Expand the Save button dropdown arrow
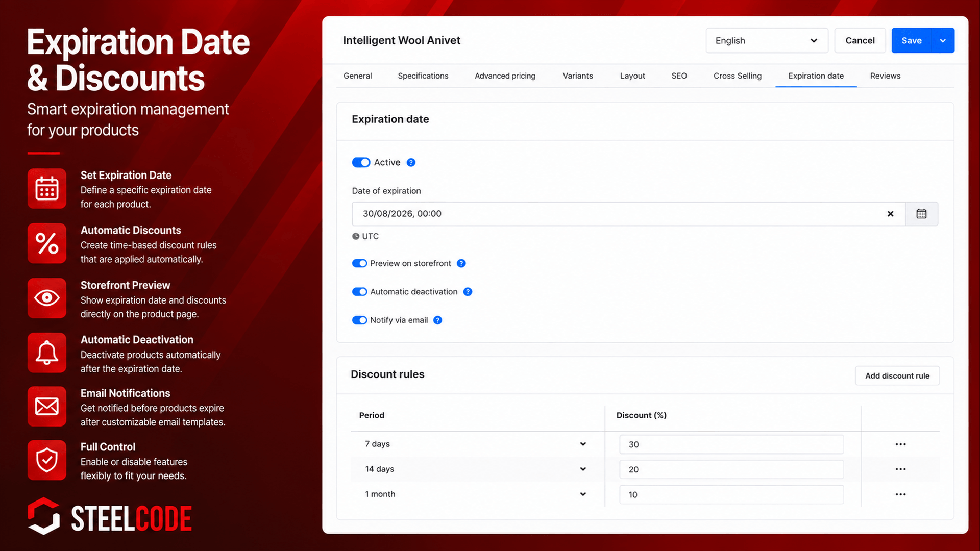 coord(943,41)
